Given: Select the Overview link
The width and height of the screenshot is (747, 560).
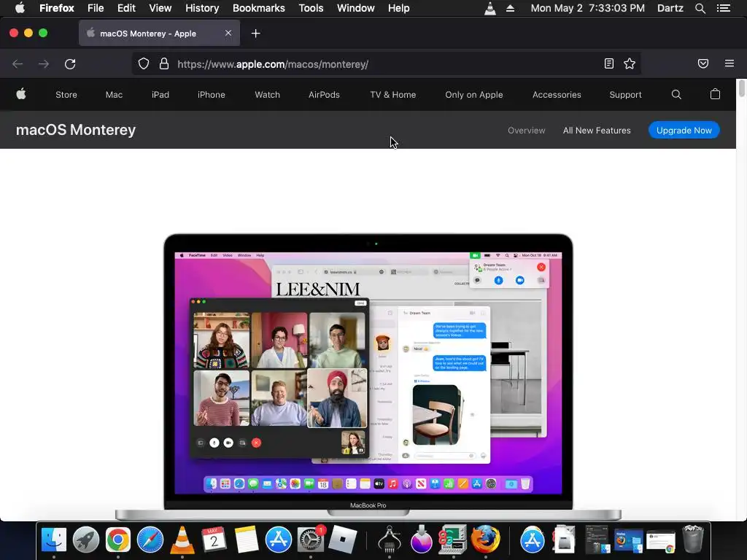Looking at the screenshot, I should point(527,131).
